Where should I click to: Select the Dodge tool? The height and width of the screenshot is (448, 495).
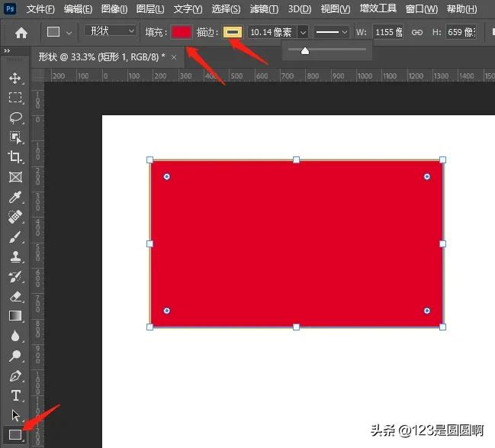click(15, 356)
